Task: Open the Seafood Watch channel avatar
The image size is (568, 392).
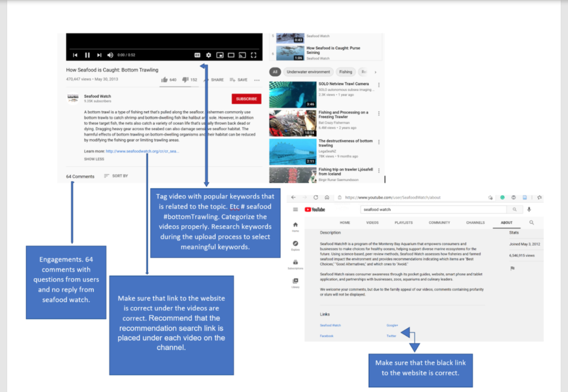Action: pos(73,98)
